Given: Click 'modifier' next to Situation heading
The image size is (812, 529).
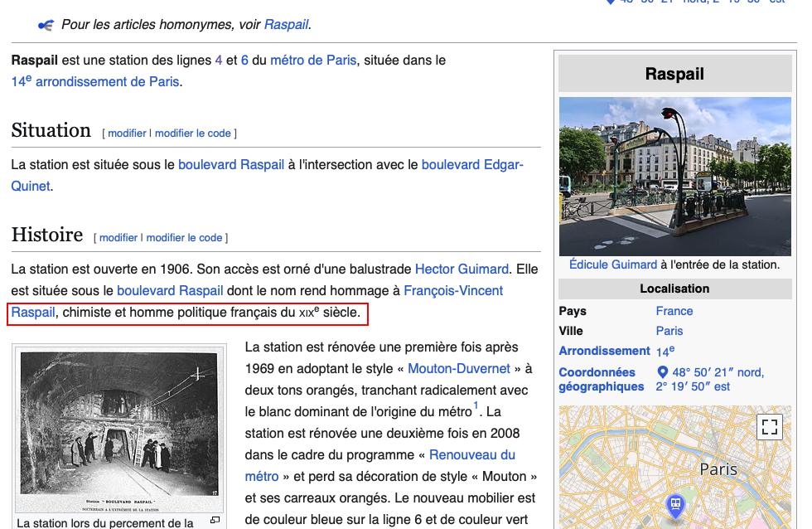Looking at the screenshot, I should [x=127, y=133].
